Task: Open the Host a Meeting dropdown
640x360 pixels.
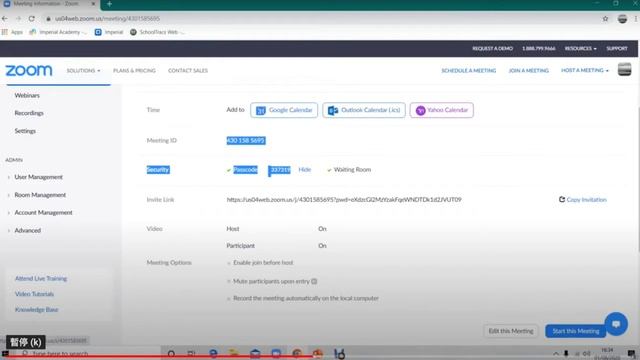Action: [x=584, y=71]
